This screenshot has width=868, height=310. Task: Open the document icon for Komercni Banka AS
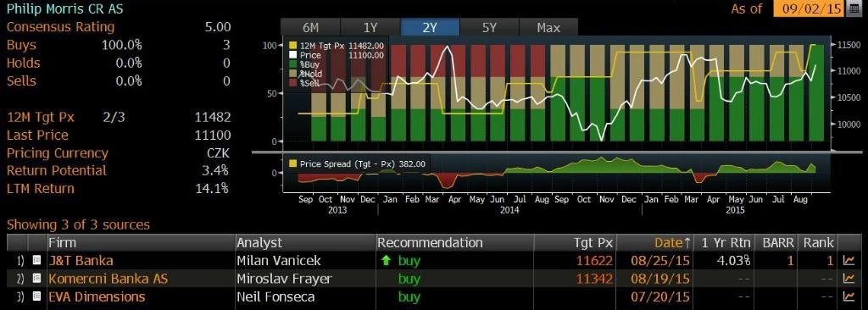(37, 279)
